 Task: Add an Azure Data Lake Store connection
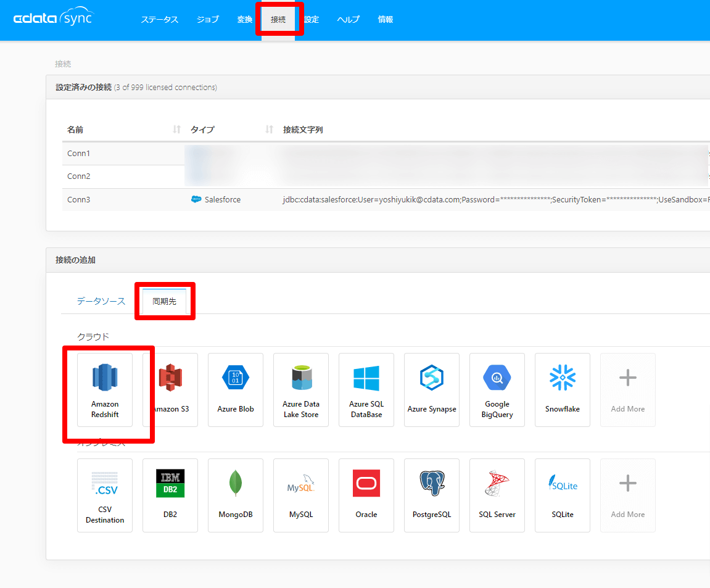click(x=301, y=389)
